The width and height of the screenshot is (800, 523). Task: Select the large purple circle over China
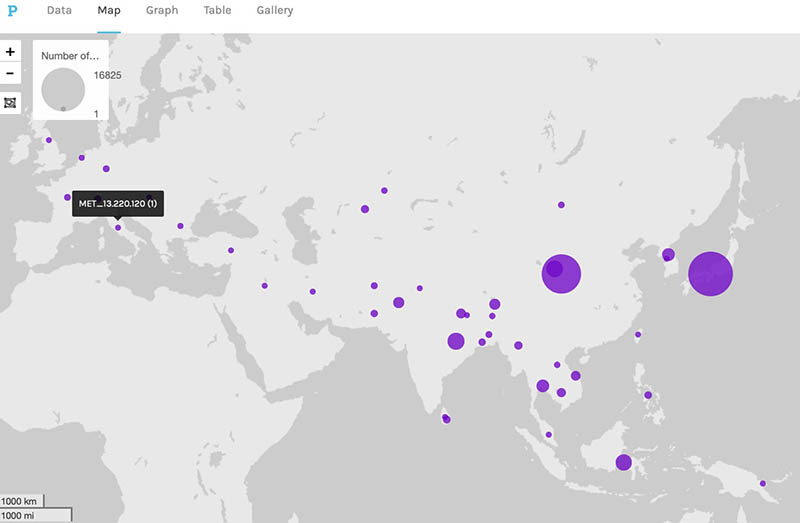561,271
